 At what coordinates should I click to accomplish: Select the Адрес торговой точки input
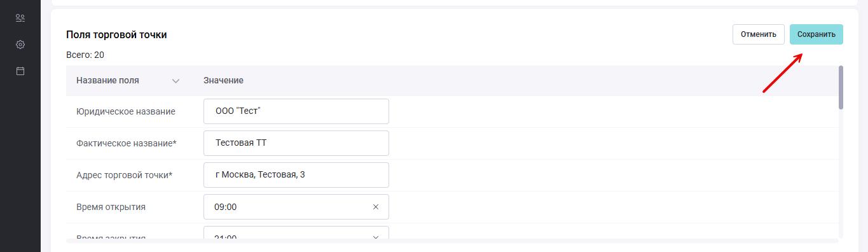[296, 175]
